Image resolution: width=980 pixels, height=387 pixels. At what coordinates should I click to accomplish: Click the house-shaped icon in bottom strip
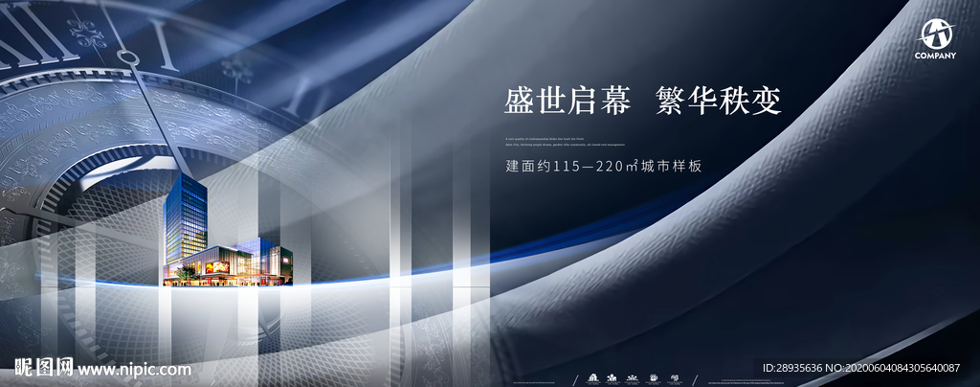(593, 377)
